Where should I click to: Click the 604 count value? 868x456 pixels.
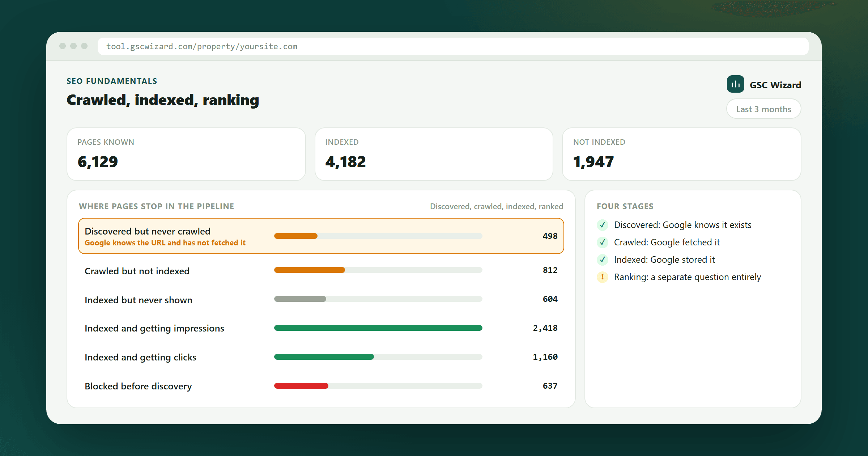550,299
